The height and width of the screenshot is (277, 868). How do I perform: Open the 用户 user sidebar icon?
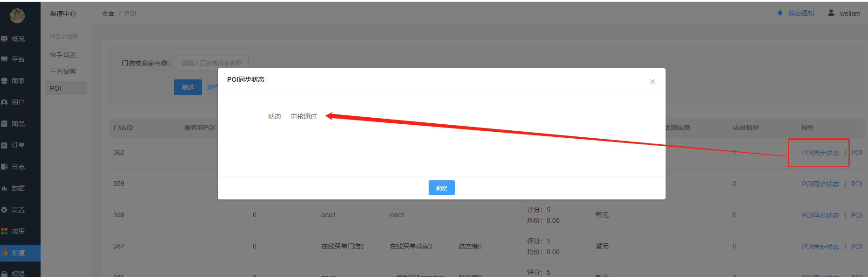tap(4, 102)
